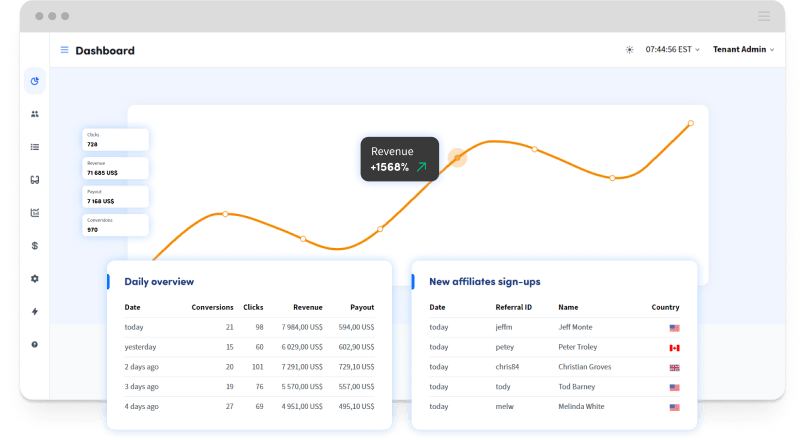The width and height of the screenshot is (805, 440).
Task: Click the last chart point at line's end
Action: click(691, 123)
